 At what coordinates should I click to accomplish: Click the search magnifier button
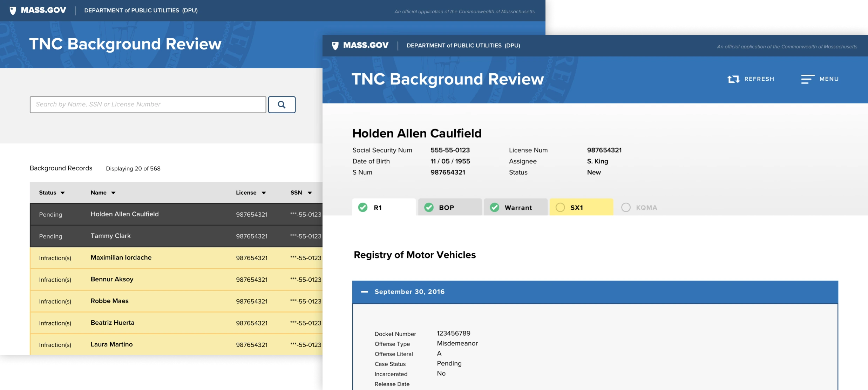282,105
